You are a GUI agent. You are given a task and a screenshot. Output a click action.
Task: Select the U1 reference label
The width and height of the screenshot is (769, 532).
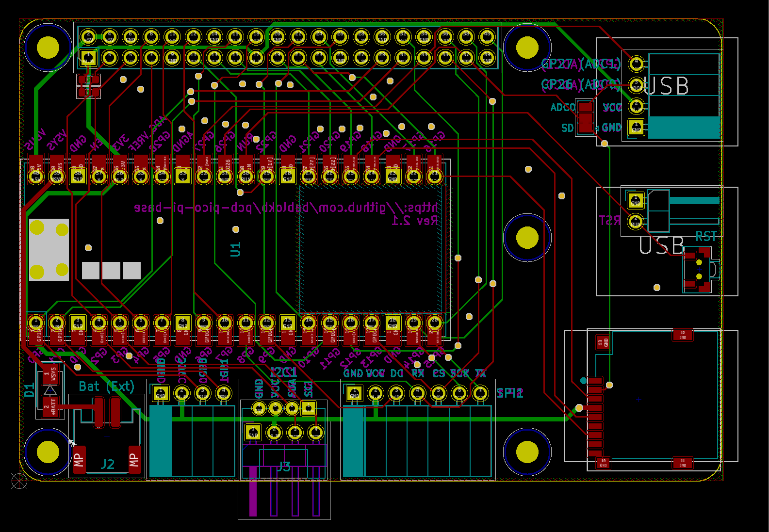(235, 249)
